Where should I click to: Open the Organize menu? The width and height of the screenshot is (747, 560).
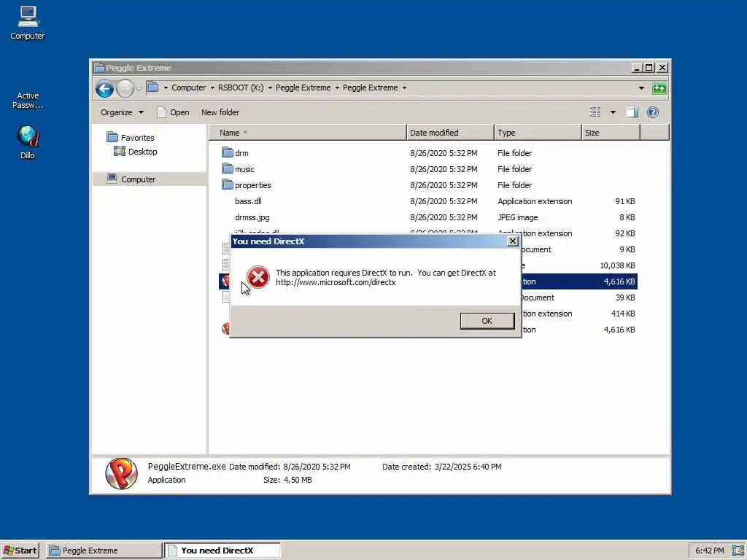pos(122,112)
